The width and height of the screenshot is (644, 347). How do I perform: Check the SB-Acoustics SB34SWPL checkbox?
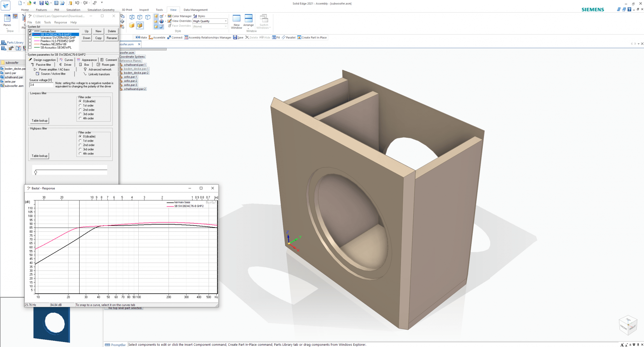pyautogui.click(x=30, y=48)
